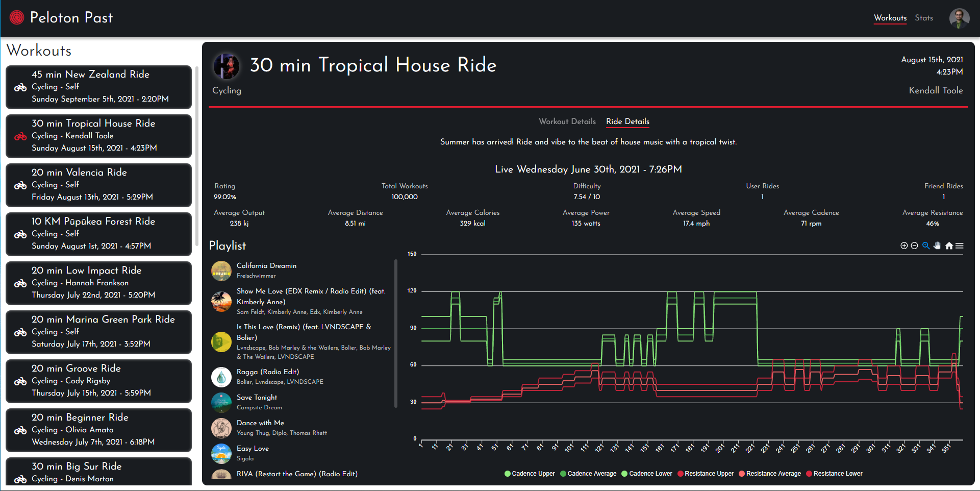Screen dimensions: 980x491
Task: Click bike icon on New Zealand Ride
Action: 20,87
